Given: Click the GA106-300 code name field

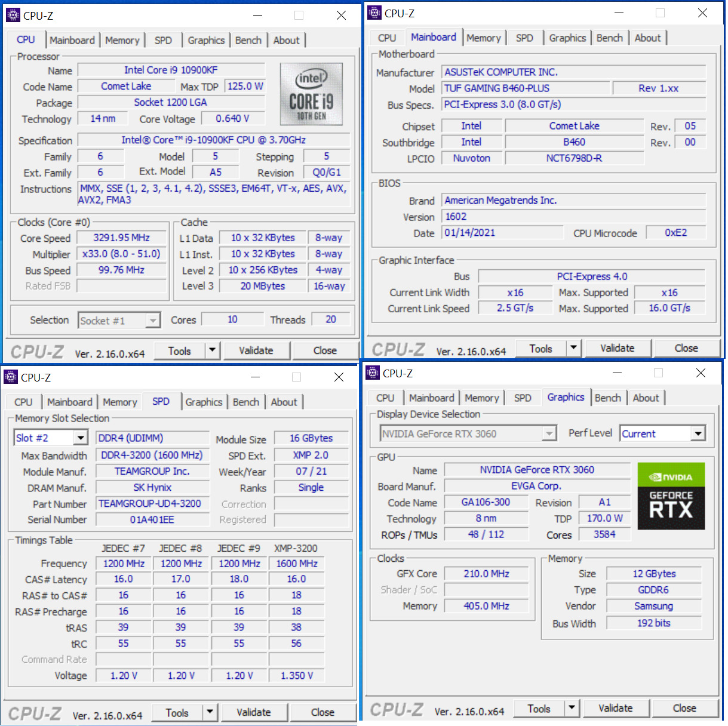Looking at the screenshot, I should 486,502.
